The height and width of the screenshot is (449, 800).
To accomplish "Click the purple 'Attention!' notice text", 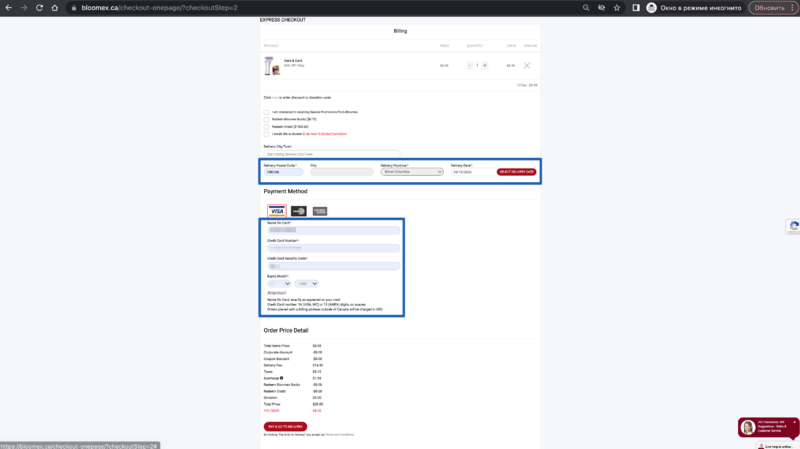I will tap(277, 293).
